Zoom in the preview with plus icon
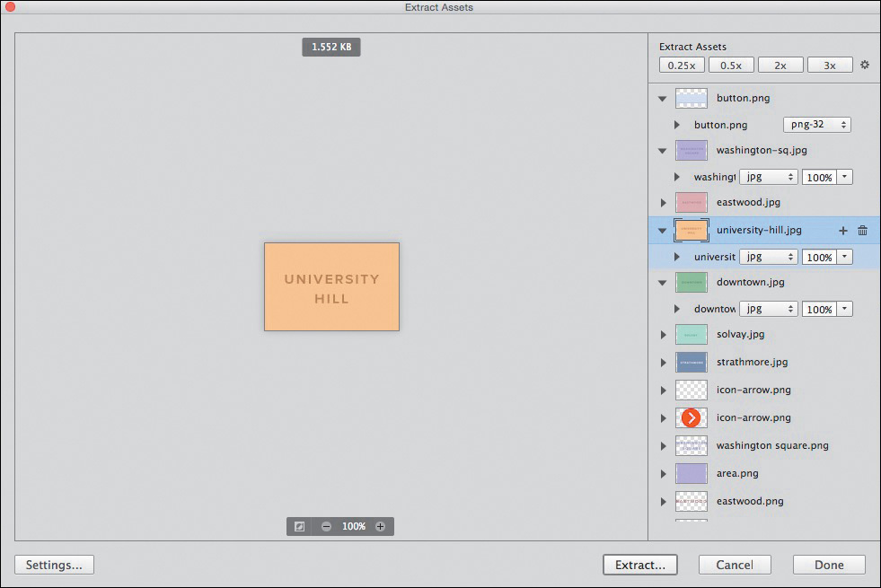 (x=380, y=527)
